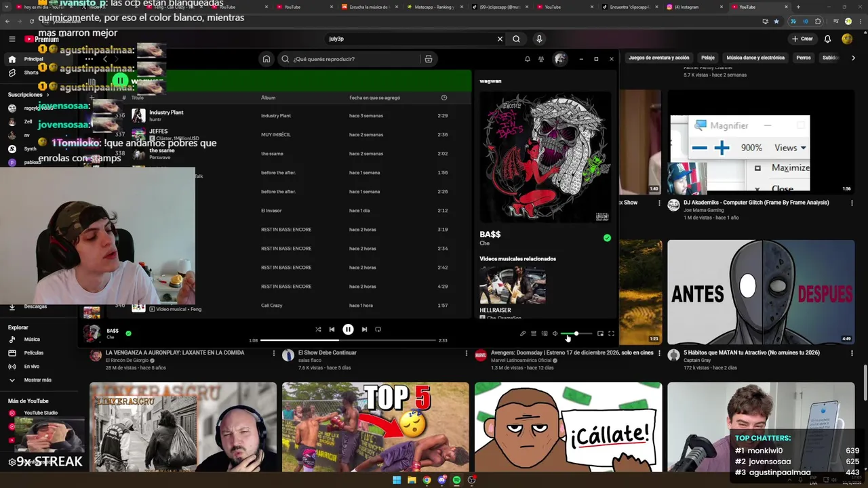Clear YouTube search box with X
This screenshot has width=868, height=488.
(500, 39)
